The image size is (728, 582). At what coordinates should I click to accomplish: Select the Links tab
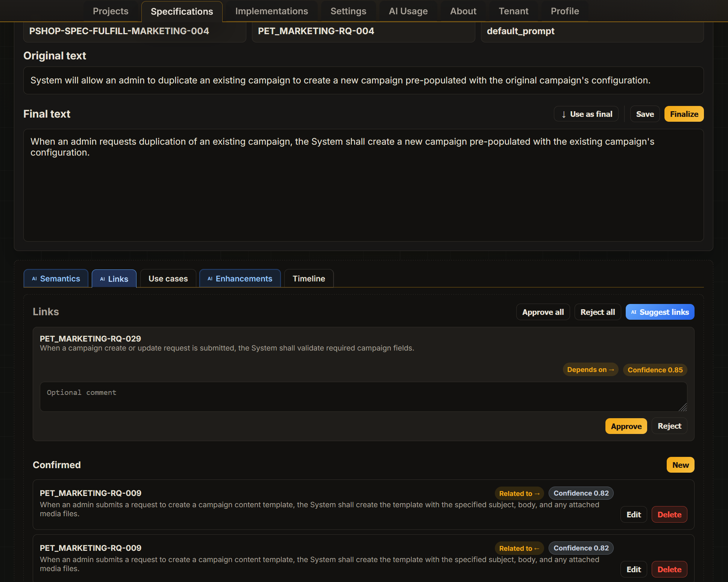114,279
